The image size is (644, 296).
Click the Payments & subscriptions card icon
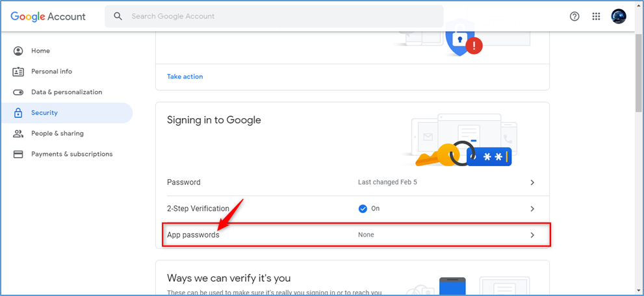pyautogui.click(x=18, y=154)
